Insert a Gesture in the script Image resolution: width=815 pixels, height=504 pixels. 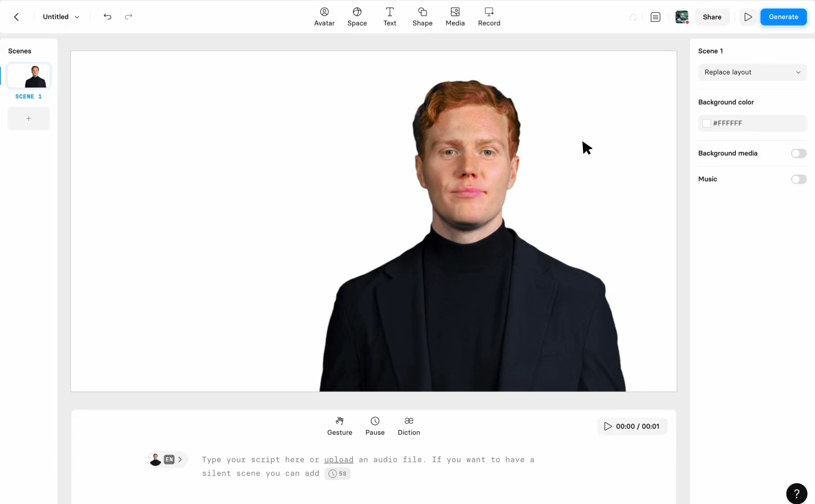pyautogui.click(x=340, y=426)
